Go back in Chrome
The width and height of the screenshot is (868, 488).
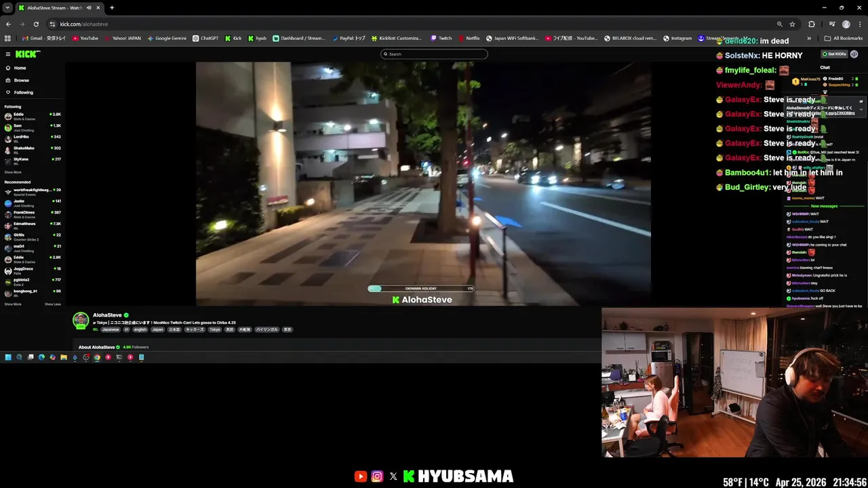8,24
